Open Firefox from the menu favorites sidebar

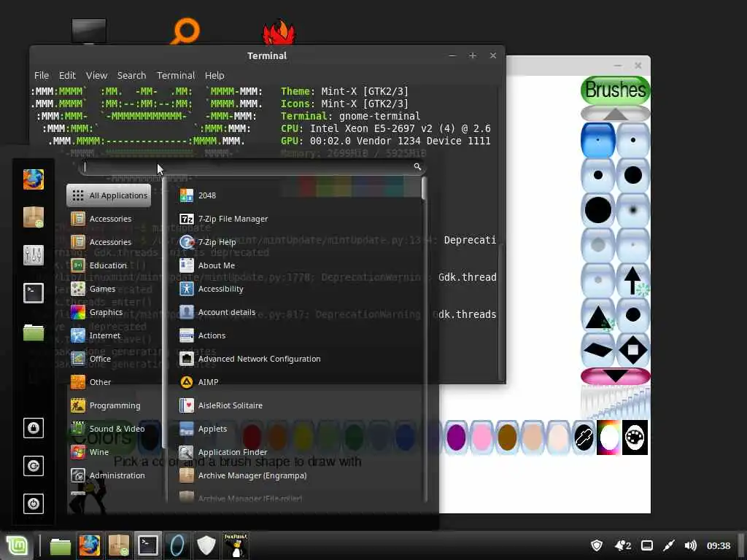tap(34, 179)
